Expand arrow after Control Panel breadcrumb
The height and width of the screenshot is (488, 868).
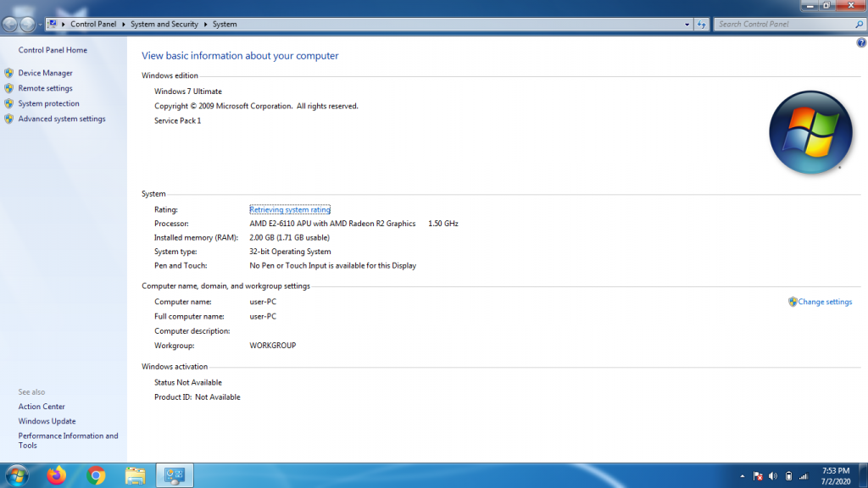[124, 25]
